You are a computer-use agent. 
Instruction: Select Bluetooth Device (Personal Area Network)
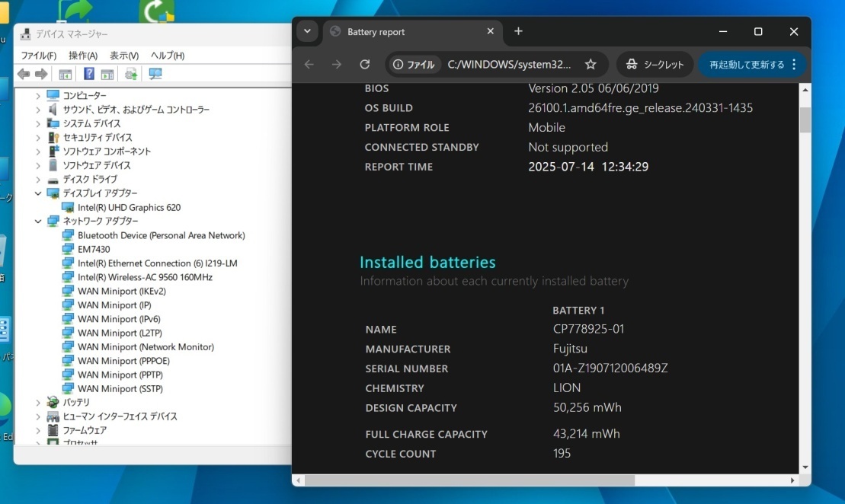pyautogui.click(x=161, y=235)
